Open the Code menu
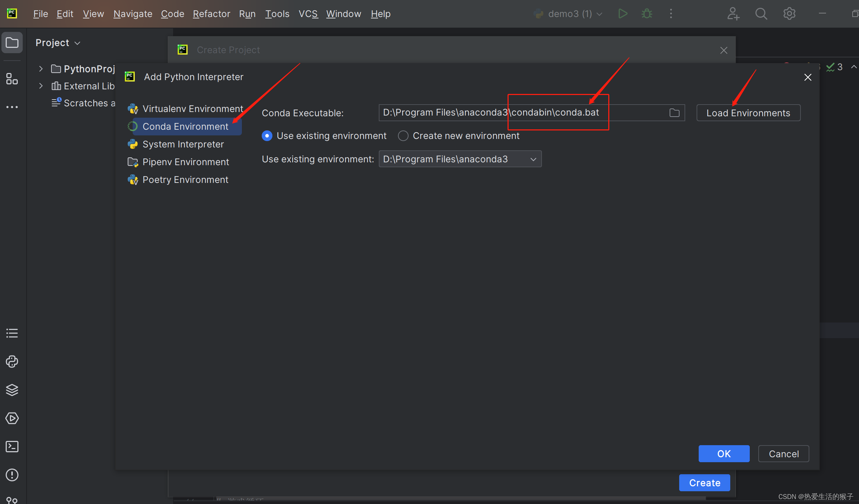 click(172, 14)
